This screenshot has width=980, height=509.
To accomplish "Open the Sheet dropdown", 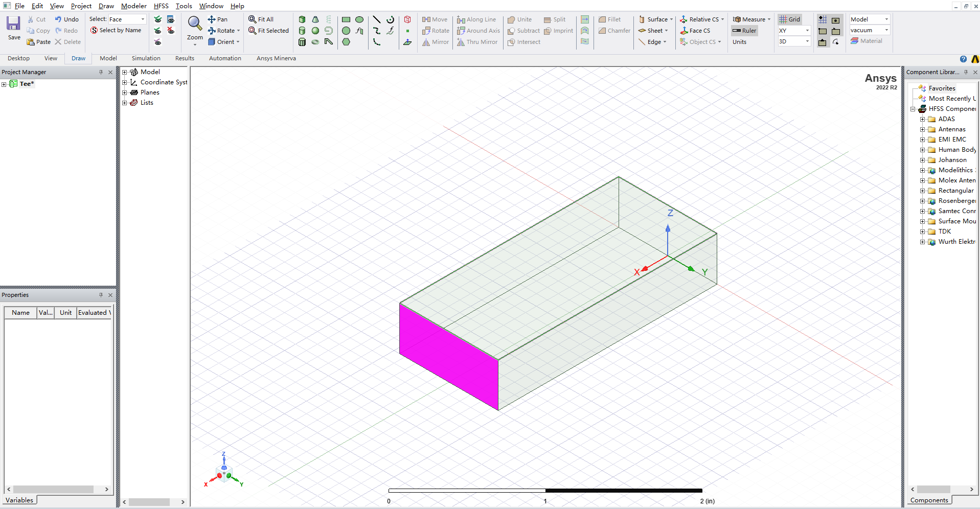I will pos(653,31).
